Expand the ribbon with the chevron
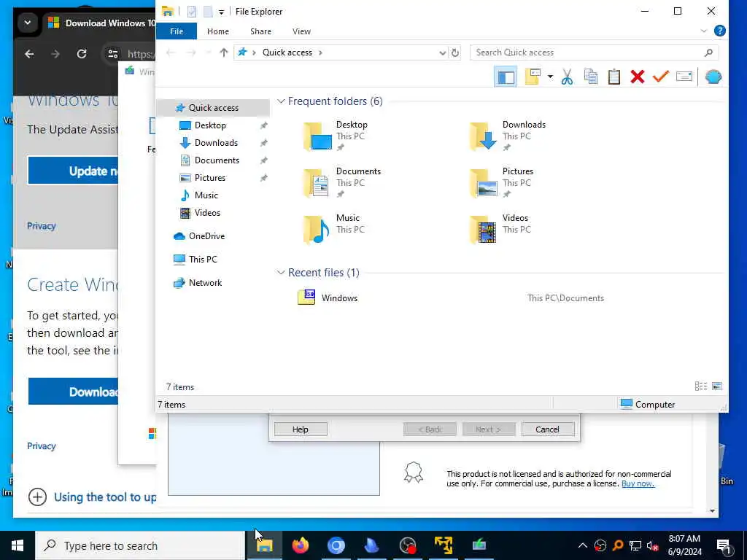Image resolution: width=747 pixels, height=560 pixels. [x=704, y=31]
